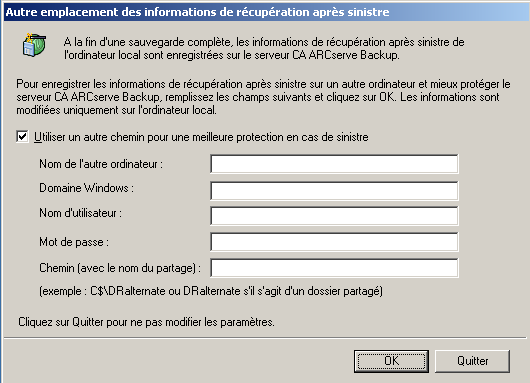
Task: Select the 'Domaine Windows :' label text
Action: tap(87, 188)
